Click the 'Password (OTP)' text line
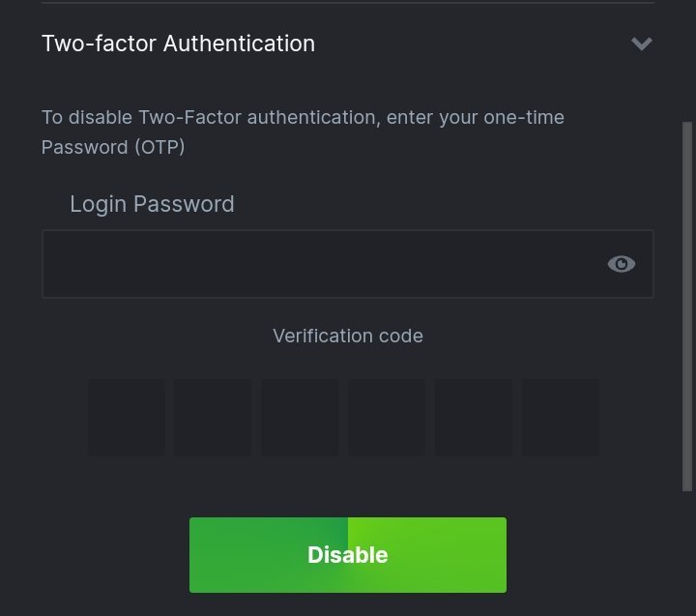The width and height of the screenshot is (696, 616). 113,147
